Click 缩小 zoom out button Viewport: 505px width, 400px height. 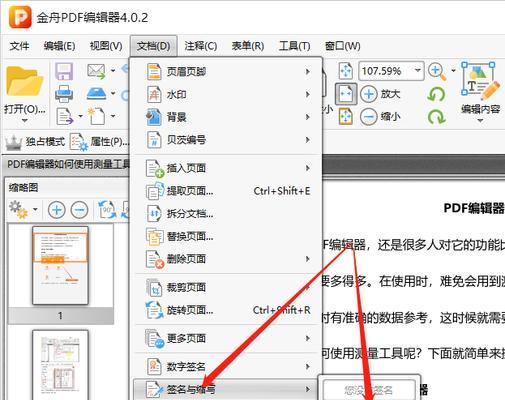(x=380, y=117)
